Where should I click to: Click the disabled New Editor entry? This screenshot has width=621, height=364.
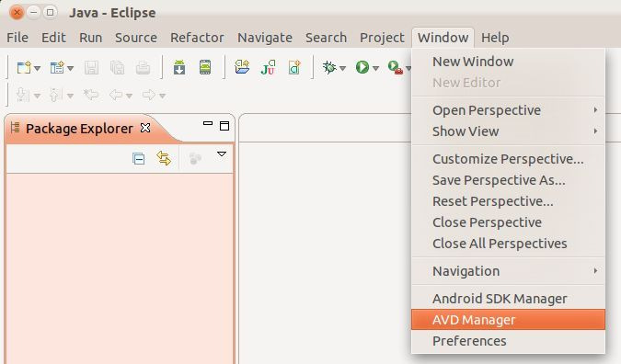click(508, 83)
